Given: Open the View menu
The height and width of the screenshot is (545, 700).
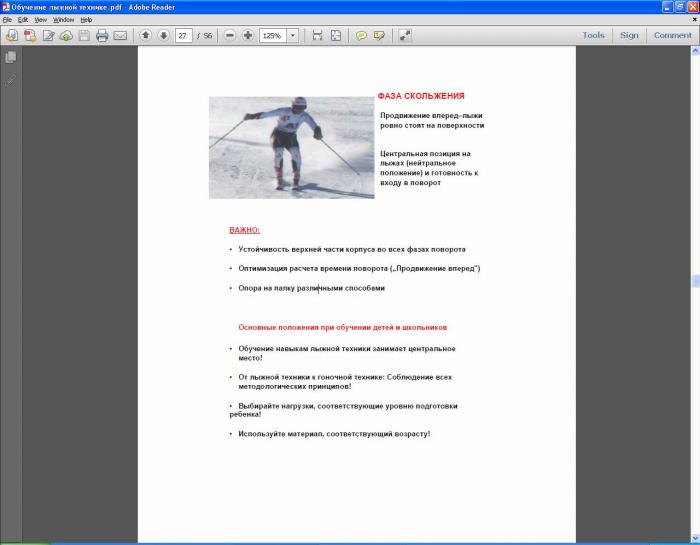Looking at the screenshot, I should click(41, 20).
